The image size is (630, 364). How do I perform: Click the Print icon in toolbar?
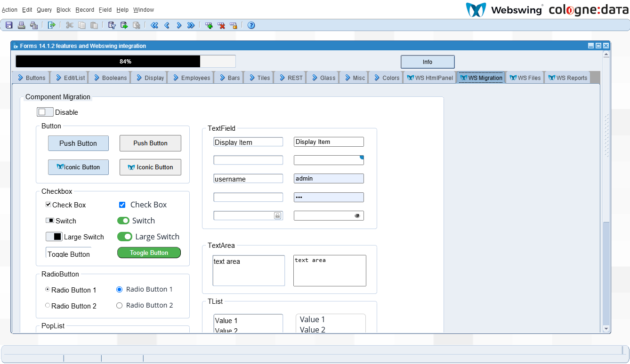coord(21,25)
